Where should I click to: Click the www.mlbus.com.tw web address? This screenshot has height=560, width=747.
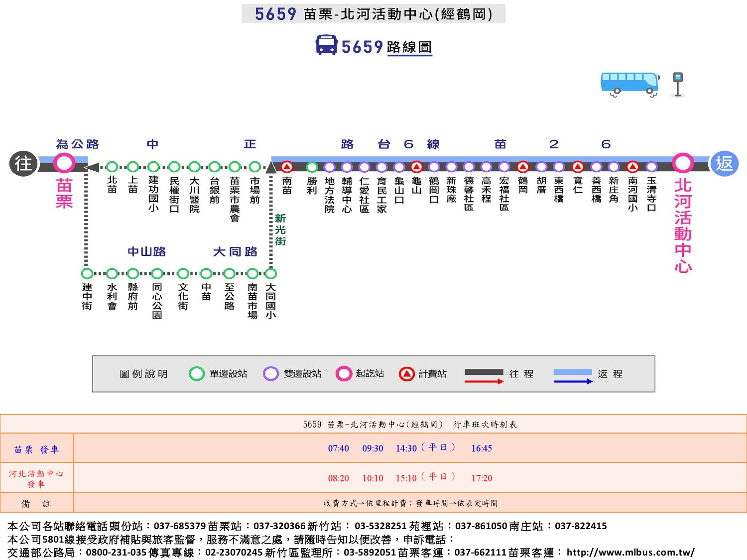630,552
